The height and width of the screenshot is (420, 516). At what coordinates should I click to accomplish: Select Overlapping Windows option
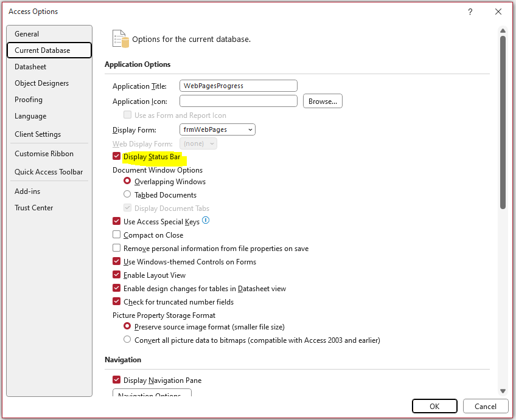pyautogui.click(x=127, y=181)
